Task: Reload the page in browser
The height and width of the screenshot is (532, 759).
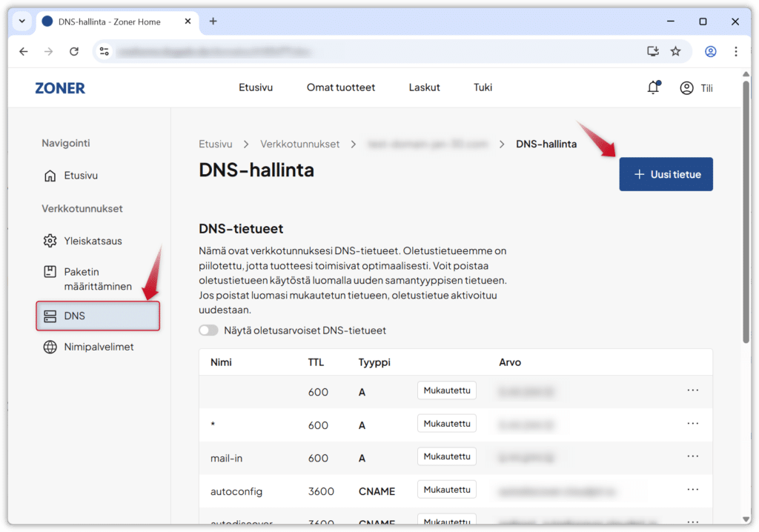Action: click(x=74, y=52)
